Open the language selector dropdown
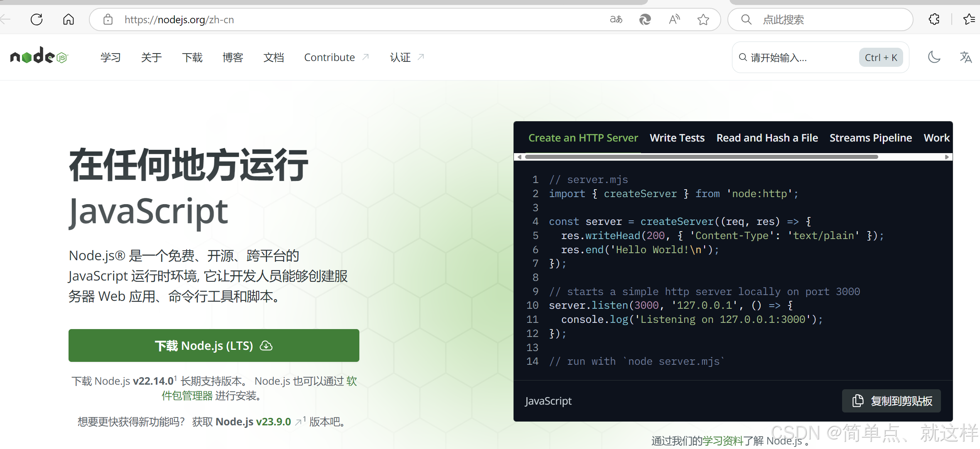 pyautogui.click(x=965, y=57)
